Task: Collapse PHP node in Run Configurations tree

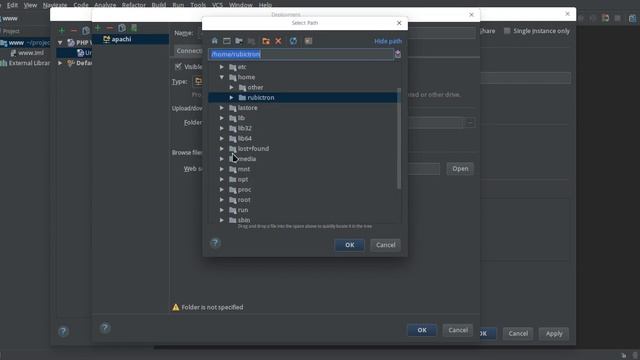Action: tap(60, 42)
